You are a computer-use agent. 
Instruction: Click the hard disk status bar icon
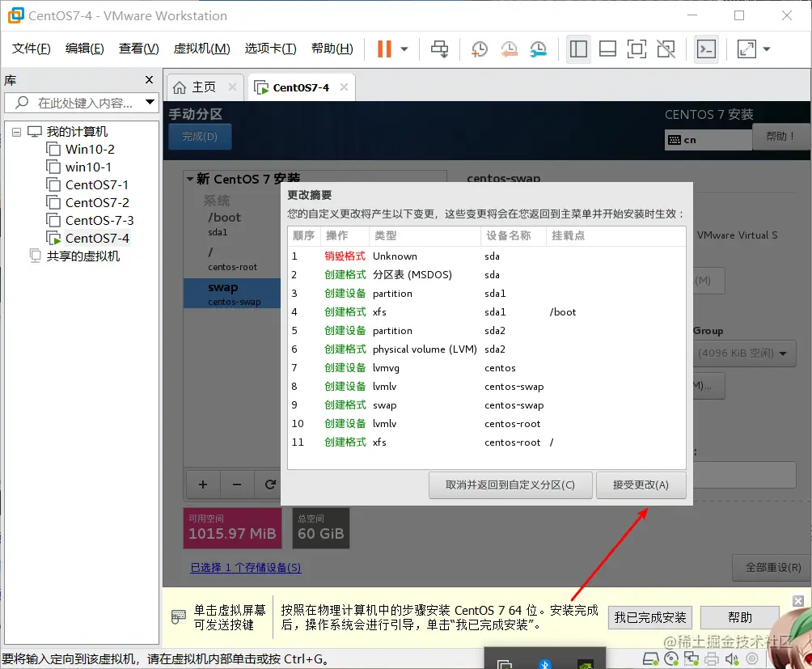[650, 658]
